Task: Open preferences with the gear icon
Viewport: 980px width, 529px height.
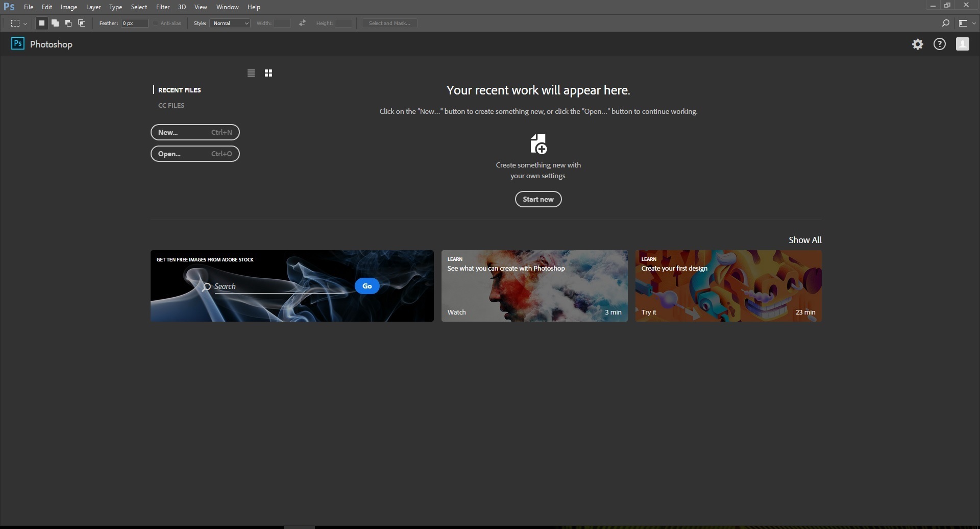Action: [918, 44]
